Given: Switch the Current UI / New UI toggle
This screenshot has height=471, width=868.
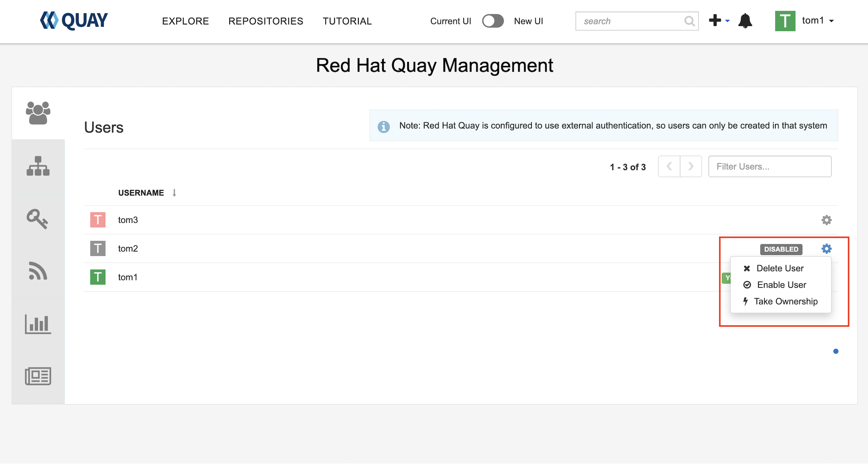Looking at the screenshot, I should coord(492,21).
